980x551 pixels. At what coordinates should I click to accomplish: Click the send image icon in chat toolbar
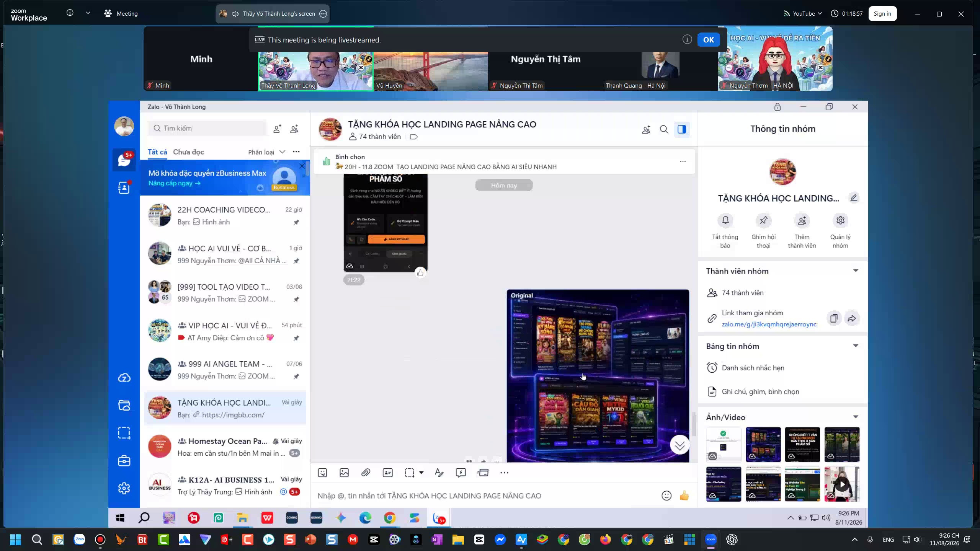pos(344,473)
